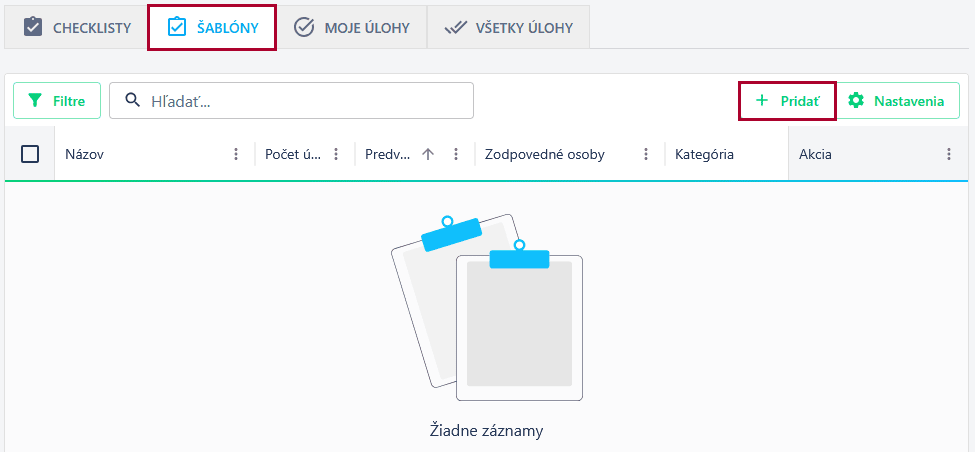Click the Zodpovedné osoby column header
Image resolution: width=975 pixels, height=452 pixels.
pyautogui.click(x=544, y=154)
